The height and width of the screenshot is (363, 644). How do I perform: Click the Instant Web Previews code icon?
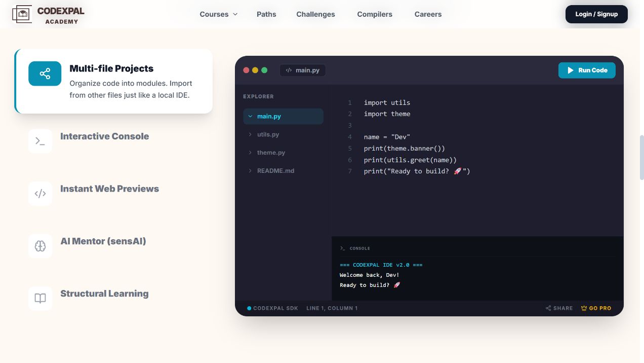(41, 194)
